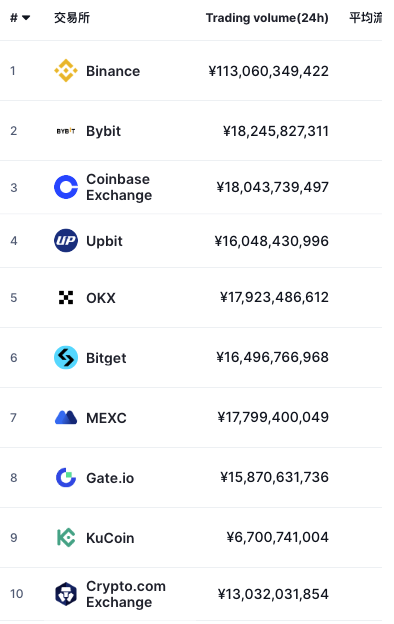Image resolution: width=394 pixels, height=624 pixels.
Task: Sort by Trading volume(24h) column header
Action: 267,18
